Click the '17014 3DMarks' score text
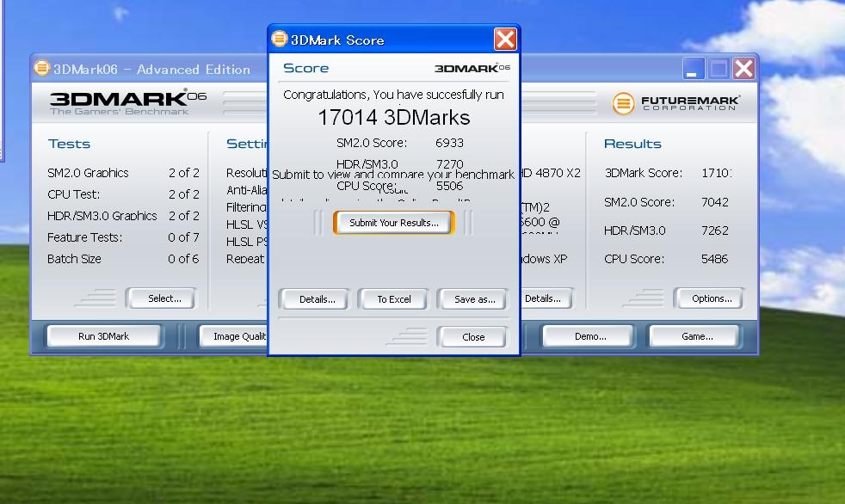The image size is (845, 504). (394, 118)
